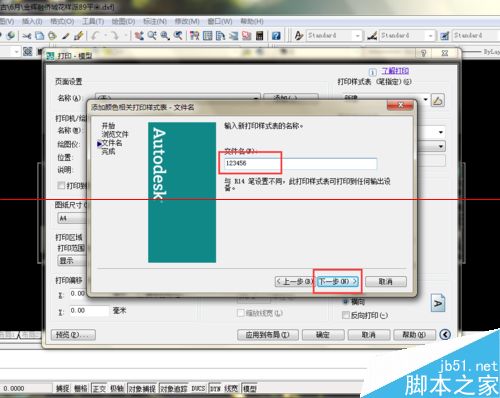The image size is (500, 398).
Task: Toggle 极轴 polar tracking in status bar
Action: 117,388
